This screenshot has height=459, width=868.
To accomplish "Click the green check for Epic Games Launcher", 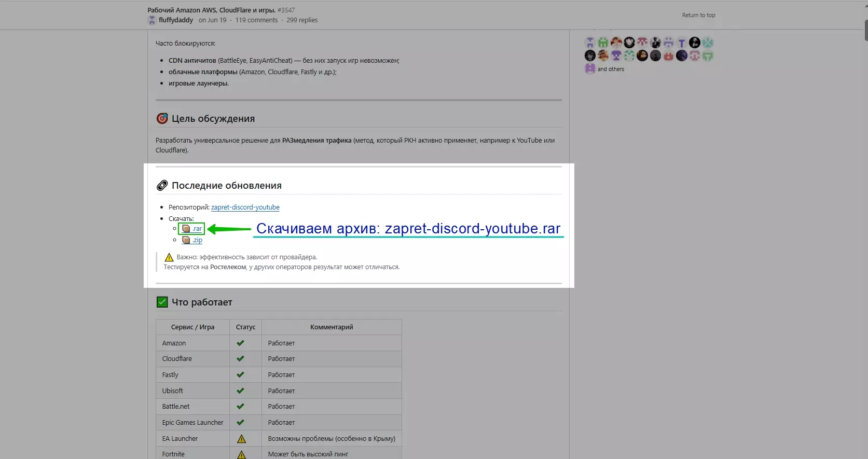I will pos(240,423).
